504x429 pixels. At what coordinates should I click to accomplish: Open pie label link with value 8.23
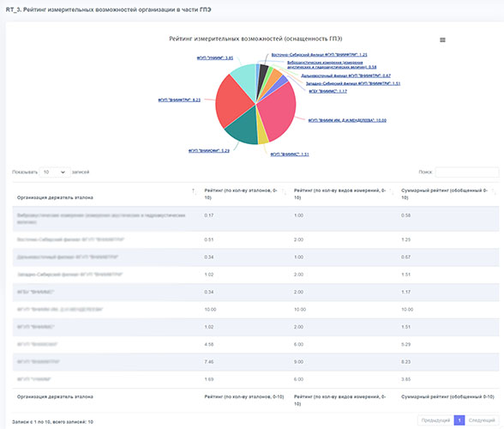click(179, 100)
